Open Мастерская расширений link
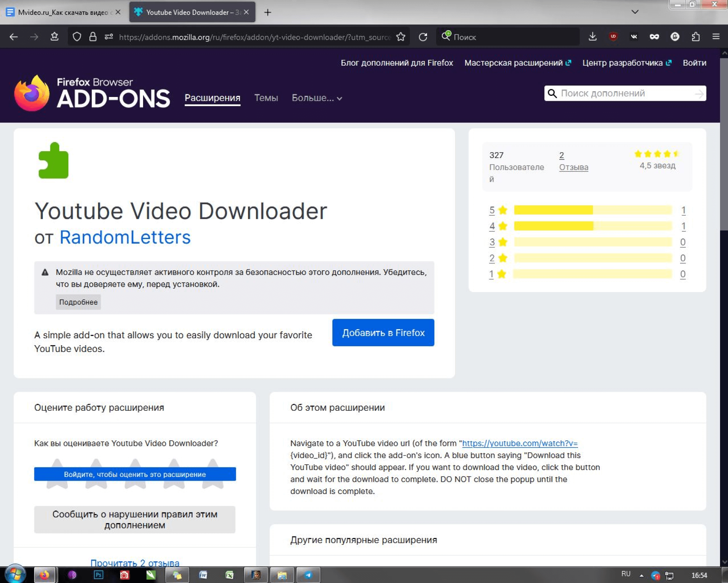 [518, 63]
